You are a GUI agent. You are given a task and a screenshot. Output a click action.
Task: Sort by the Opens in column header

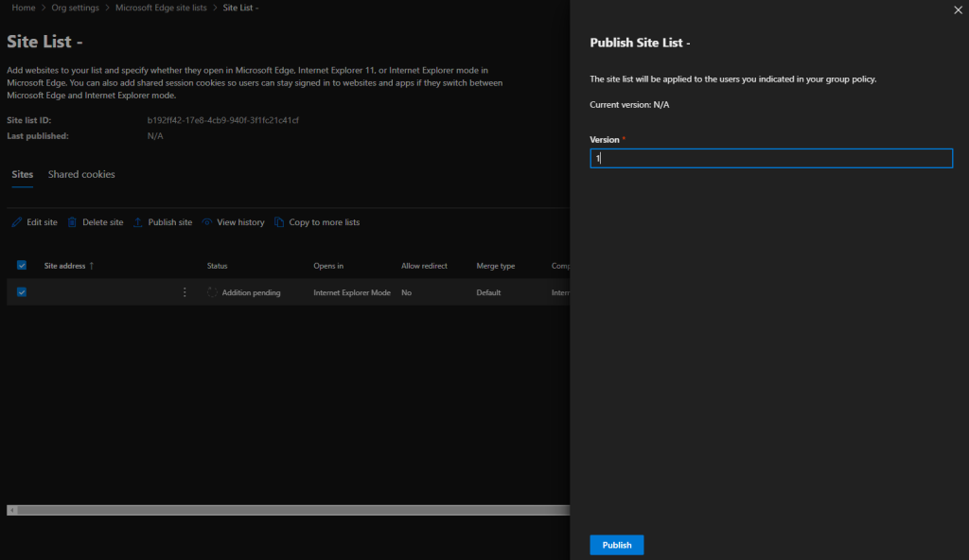pos(328,266)
